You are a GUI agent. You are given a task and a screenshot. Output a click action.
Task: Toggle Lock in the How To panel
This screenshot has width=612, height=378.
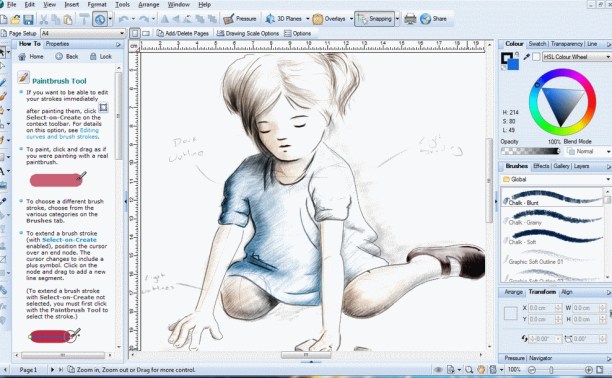[101, 57]
